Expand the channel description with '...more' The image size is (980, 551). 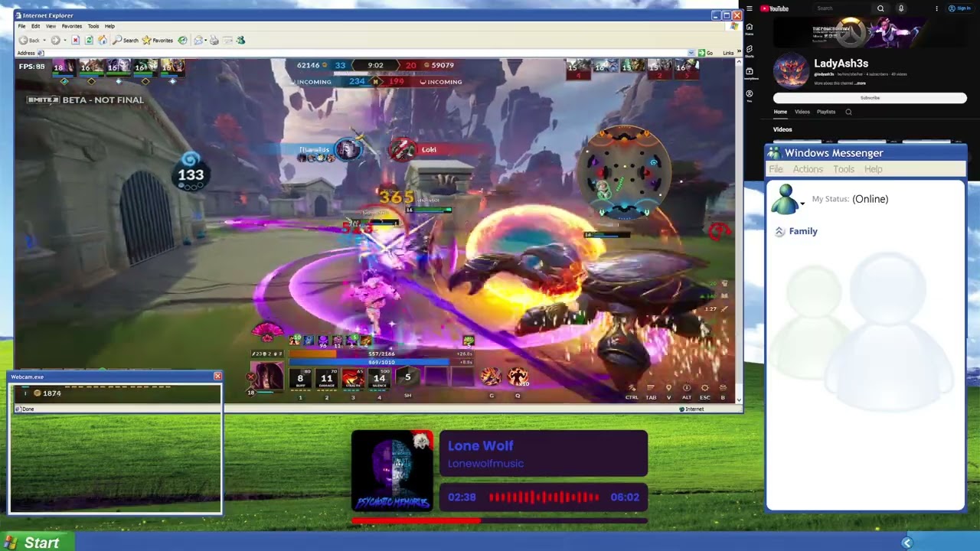[x=861, y=83]
